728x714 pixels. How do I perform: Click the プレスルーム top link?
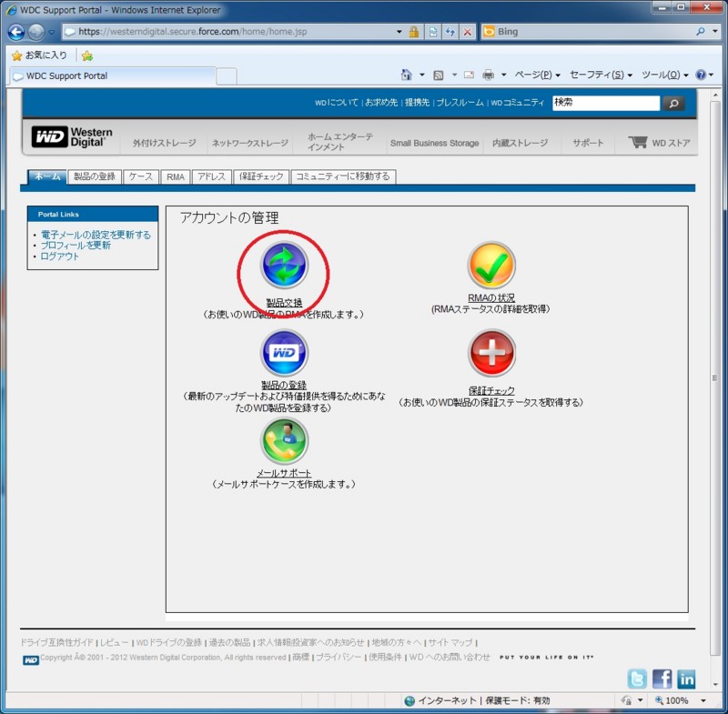[x=460, y=103]
